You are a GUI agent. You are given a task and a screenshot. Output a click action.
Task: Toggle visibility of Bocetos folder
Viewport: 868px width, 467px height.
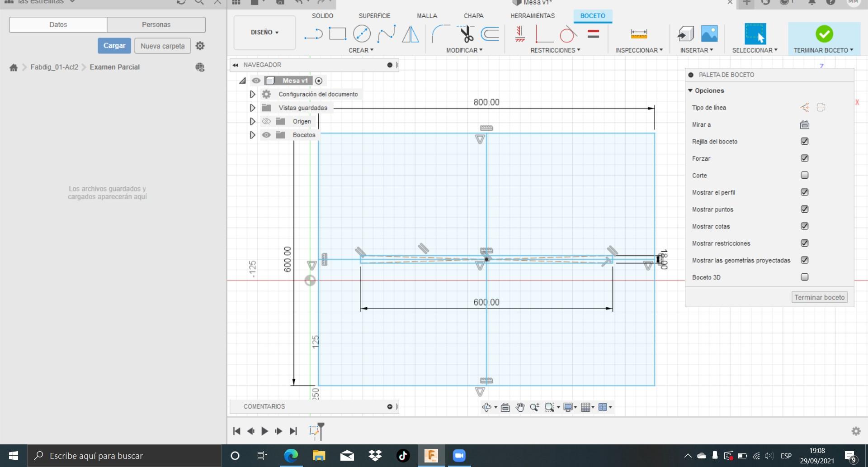tap(266, 135)
